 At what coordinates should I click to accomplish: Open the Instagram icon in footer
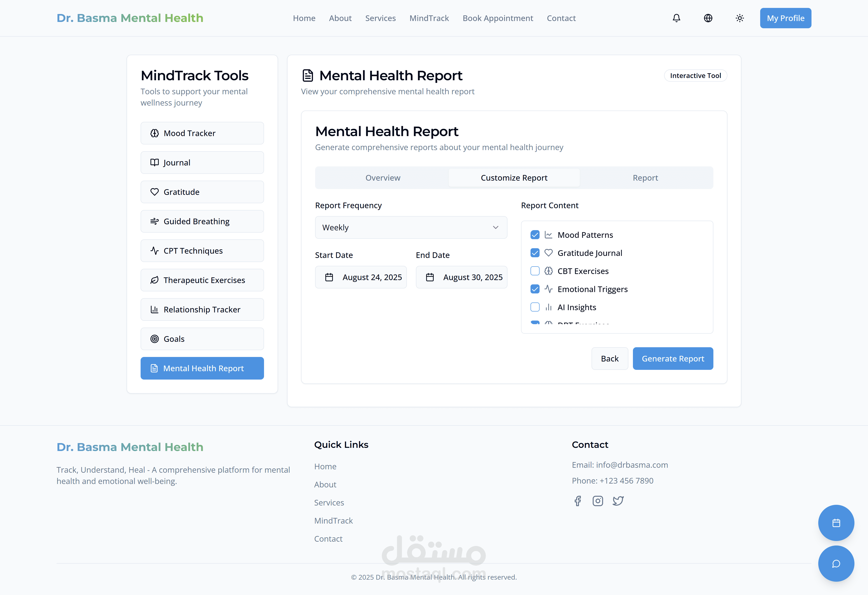pyautogui.click(x=598, y=501)
